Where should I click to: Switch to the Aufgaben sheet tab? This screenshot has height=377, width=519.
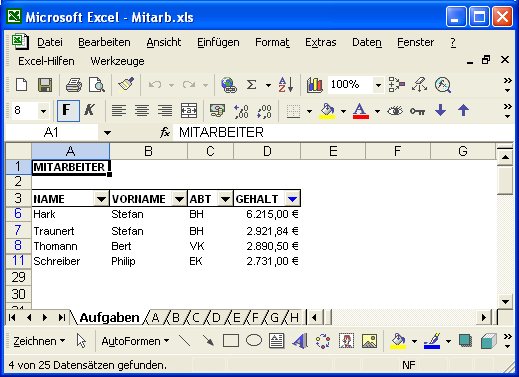click(x=109, y=317)
